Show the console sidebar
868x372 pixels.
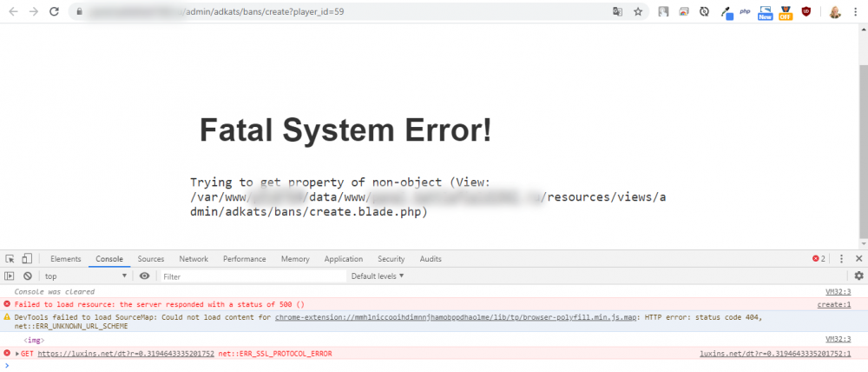tap(10, 276)
